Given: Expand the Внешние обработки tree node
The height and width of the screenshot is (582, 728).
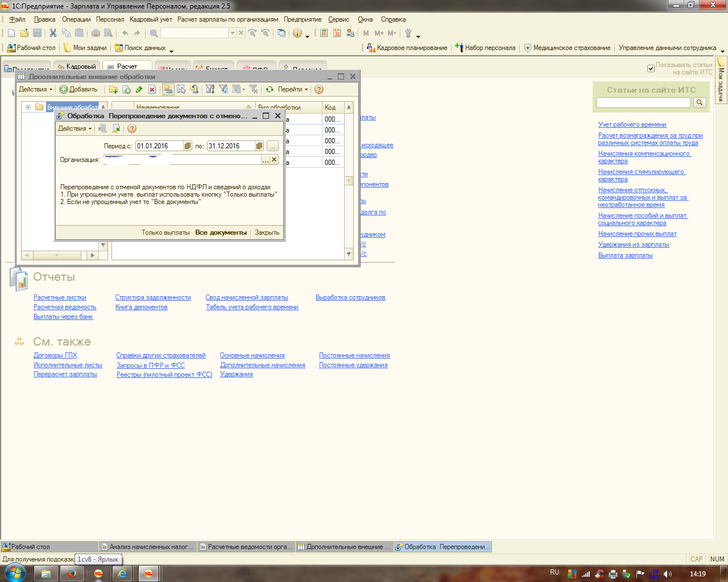Looking at the screenshot, I should point(28,107).
